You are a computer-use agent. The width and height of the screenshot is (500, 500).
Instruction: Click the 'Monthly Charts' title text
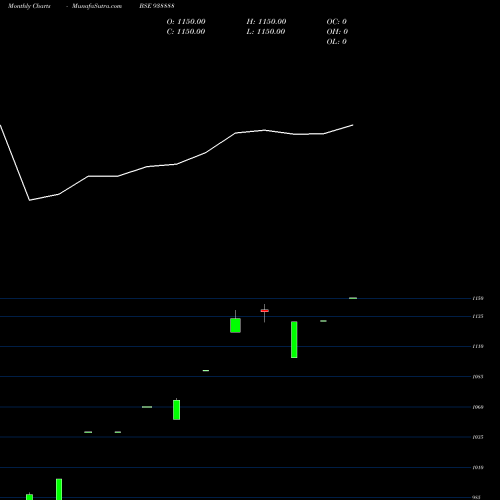click(x=29, y=6)
